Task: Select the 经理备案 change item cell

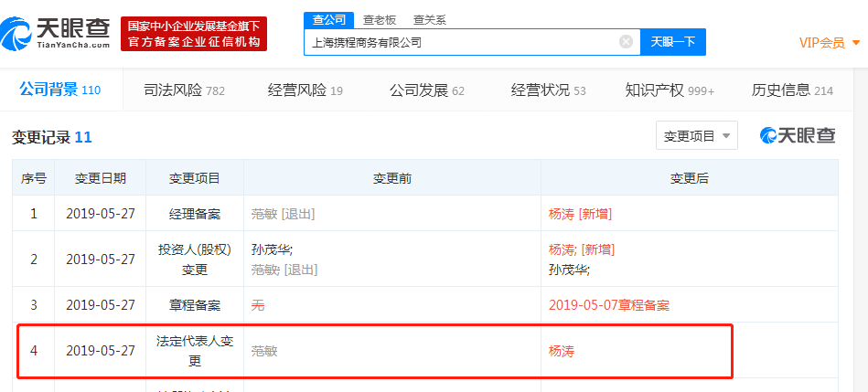Action: coord(194,214)
